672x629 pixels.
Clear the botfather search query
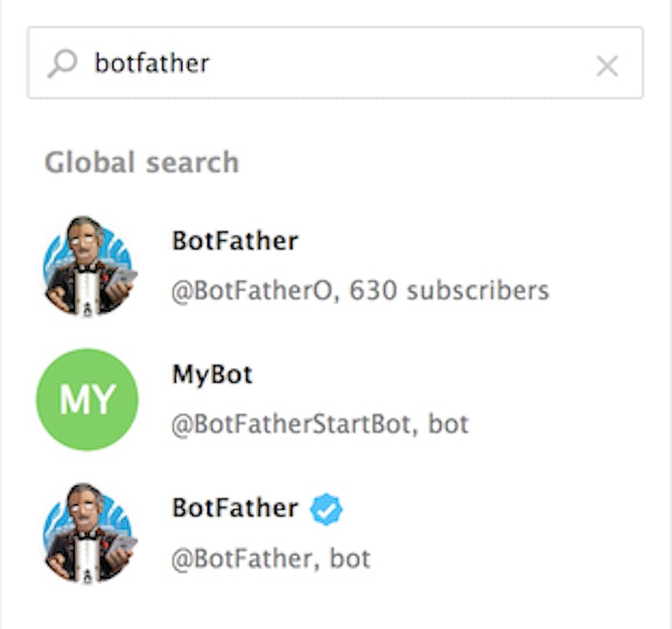pos(606,66)
